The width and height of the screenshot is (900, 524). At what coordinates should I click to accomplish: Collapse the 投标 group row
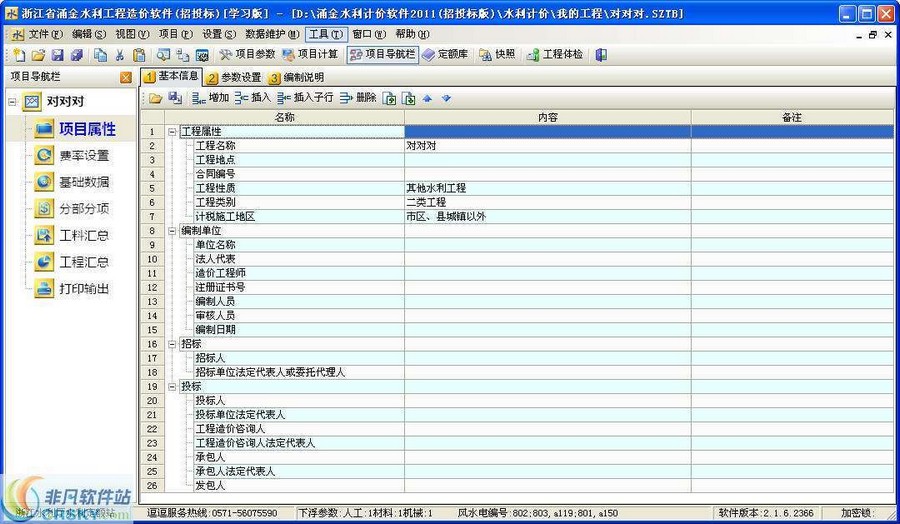(172, 387)
